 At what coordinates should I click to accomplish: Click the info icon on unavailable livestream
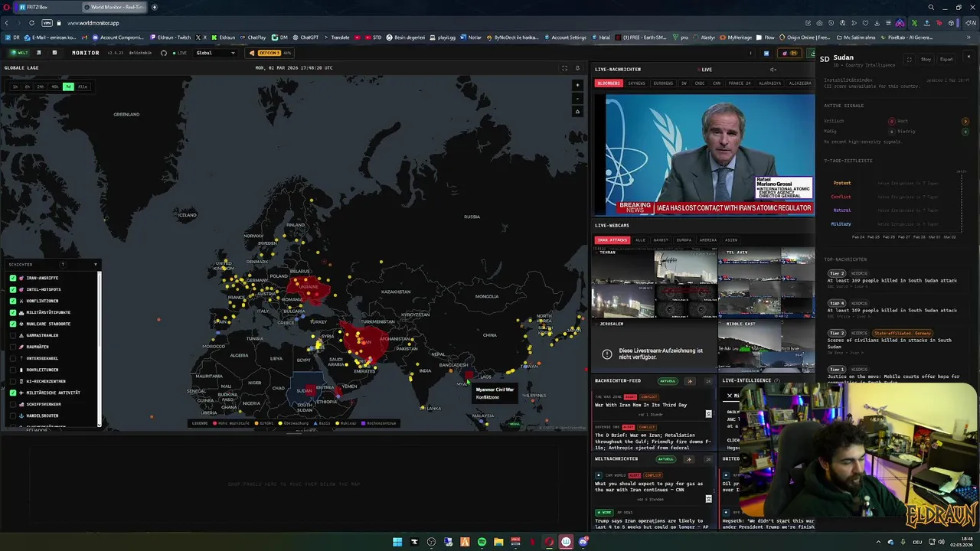coord(607,354)
